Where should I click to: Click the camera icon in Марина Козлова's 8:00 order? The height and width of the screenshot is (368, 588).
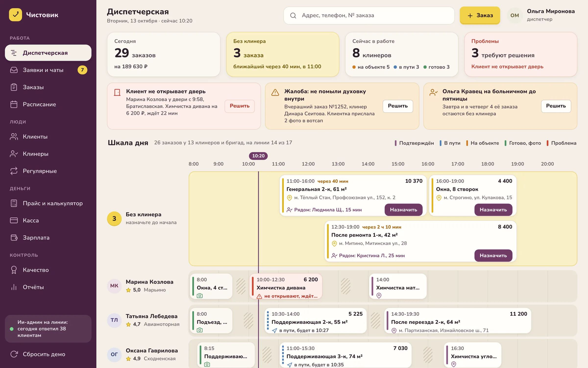coord(200,296)
